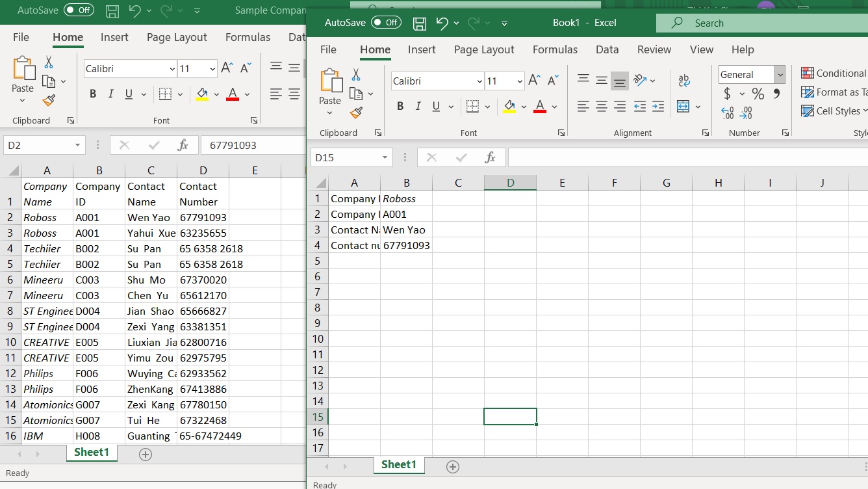Click yellow Fill Color swatch in Book1
Image resolution: width=868 pixels, height=489 pixels.
(509, 107)
